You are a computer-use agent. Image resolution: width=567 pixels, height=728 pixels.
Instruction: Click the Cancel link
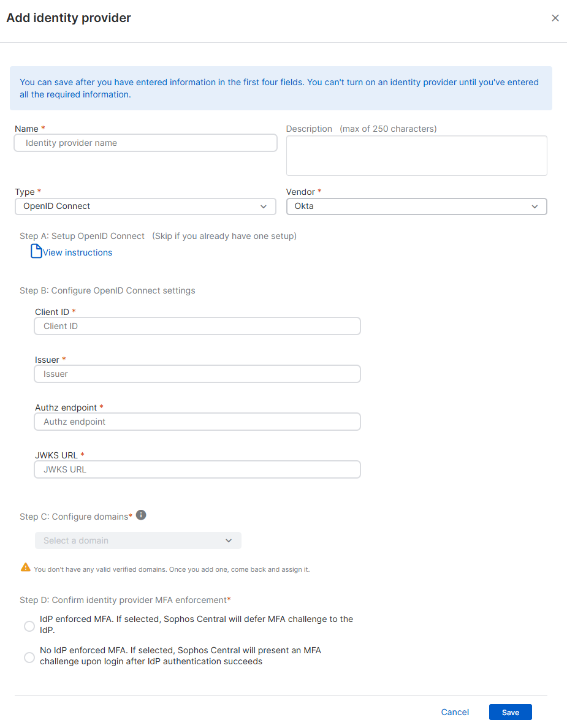pos(455,712)
